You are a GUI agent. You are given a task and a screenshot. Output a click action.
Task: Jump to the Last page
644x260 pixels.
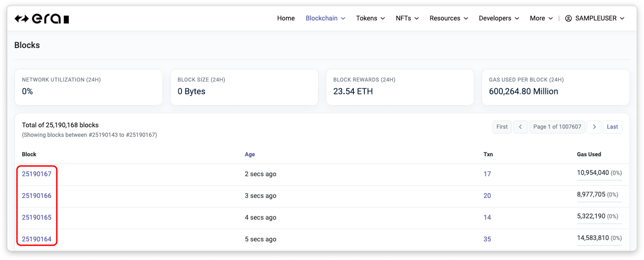coord(612,127)
